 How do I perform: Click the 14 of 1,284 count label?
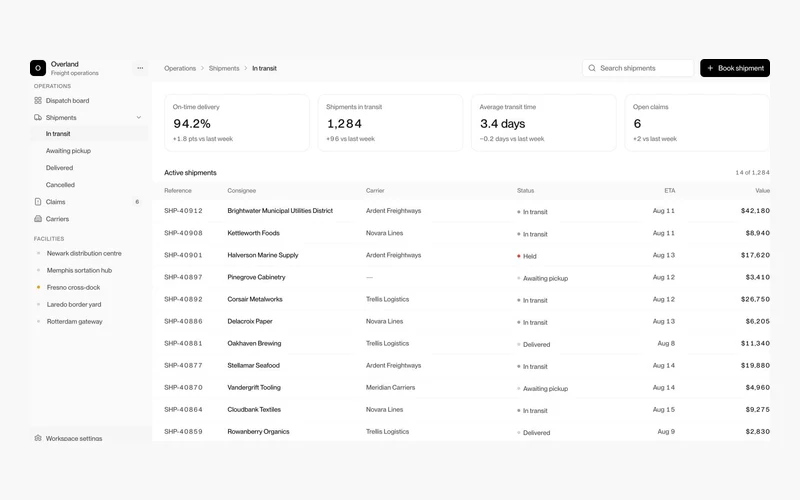(x=752, y=173)
